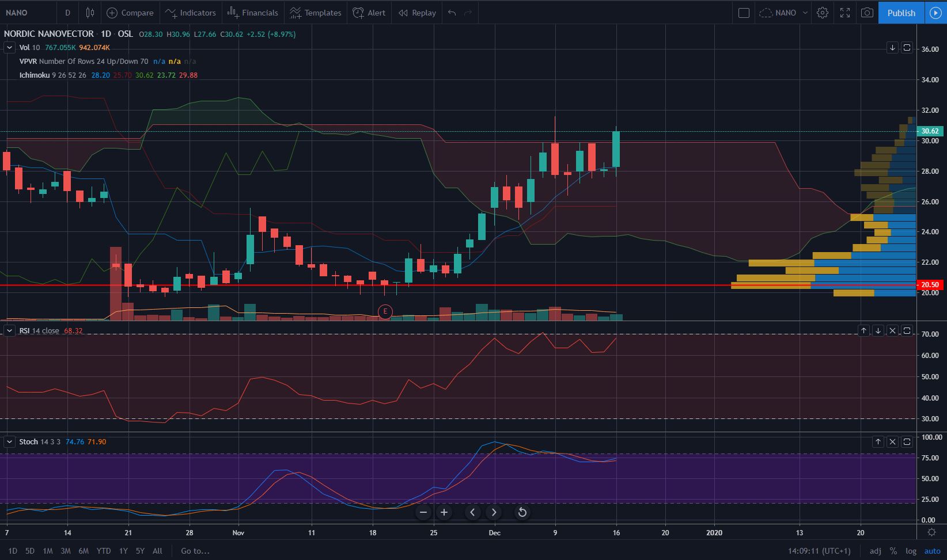Screen dimensions: 947x560
Task: Zoom out the chart with minus button
Action: coord(423,512)
